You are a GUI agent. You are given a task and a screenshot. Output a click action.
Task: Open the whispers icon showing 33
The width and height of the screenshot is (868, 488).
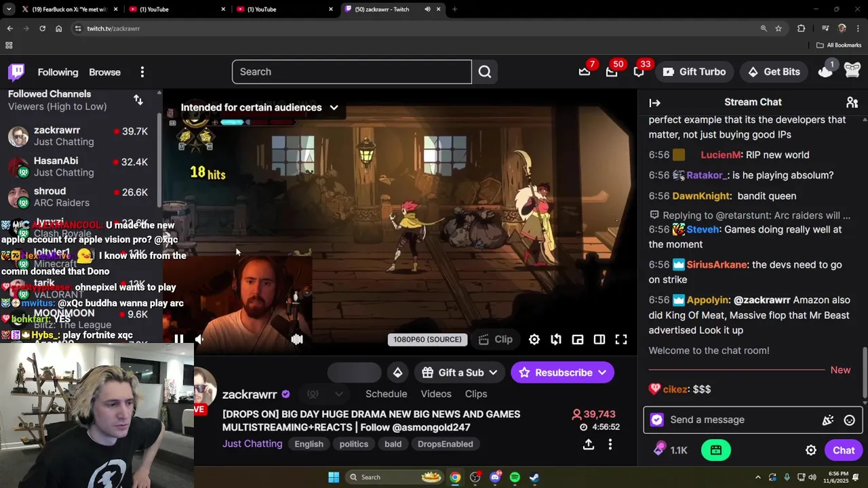[x=639, y=72]
